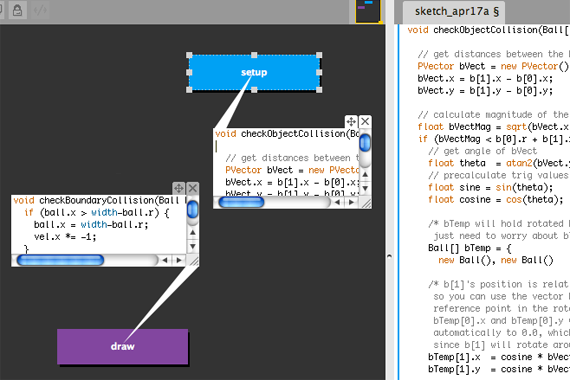Click 'float cosine = cos(theta);' line
This screenshot has width=570, height=380.
click(496, 200)
